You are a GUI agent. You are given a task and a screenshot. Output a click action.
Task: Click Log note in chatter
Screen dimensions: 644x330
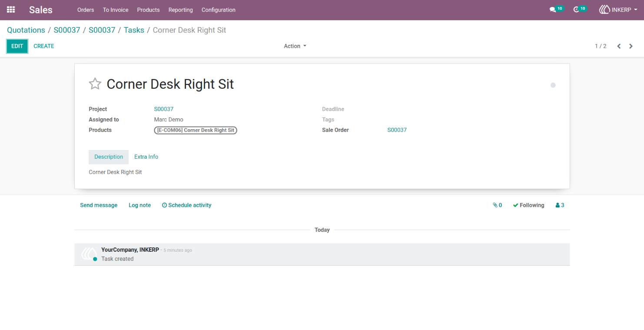139,205
